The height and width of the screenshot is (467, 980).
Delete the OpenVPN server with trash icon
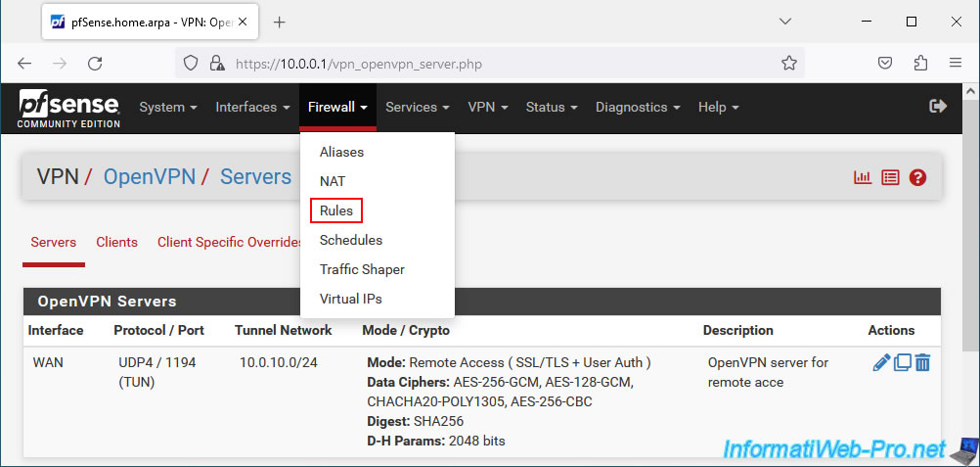(922, 362)
